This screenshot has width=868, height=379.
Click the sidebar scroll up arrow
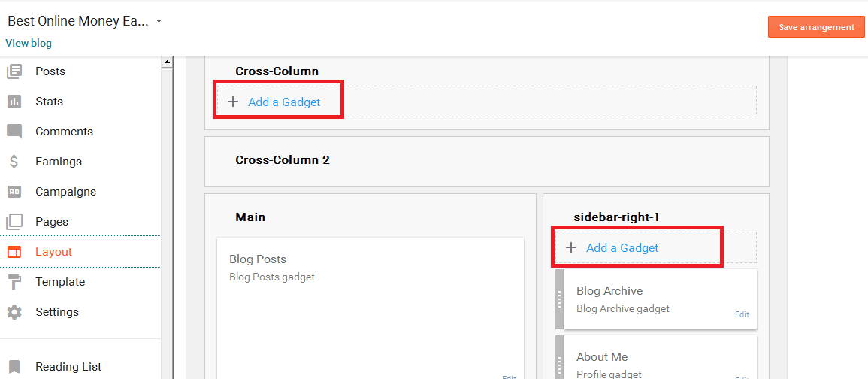tap(166, 62)
